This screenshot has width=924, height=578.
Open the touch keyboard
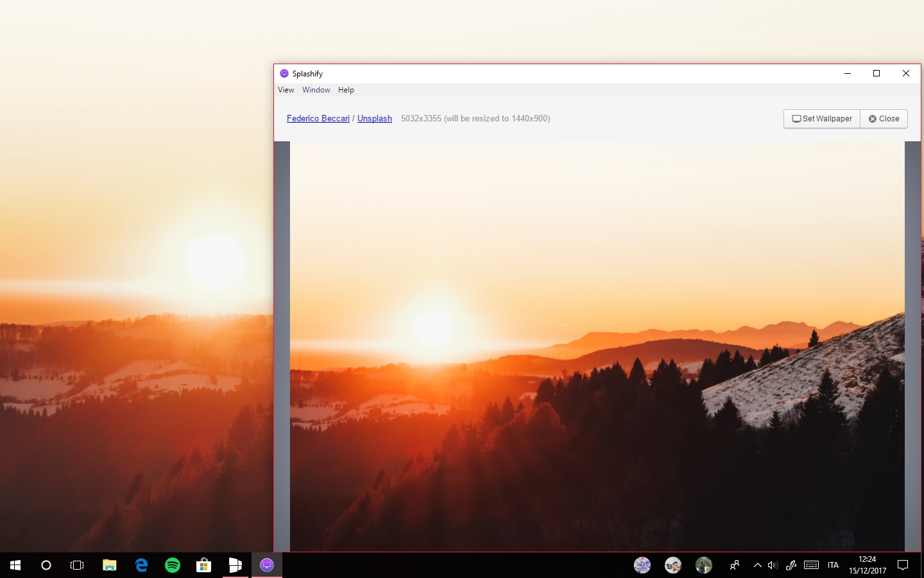coord(811,565)
